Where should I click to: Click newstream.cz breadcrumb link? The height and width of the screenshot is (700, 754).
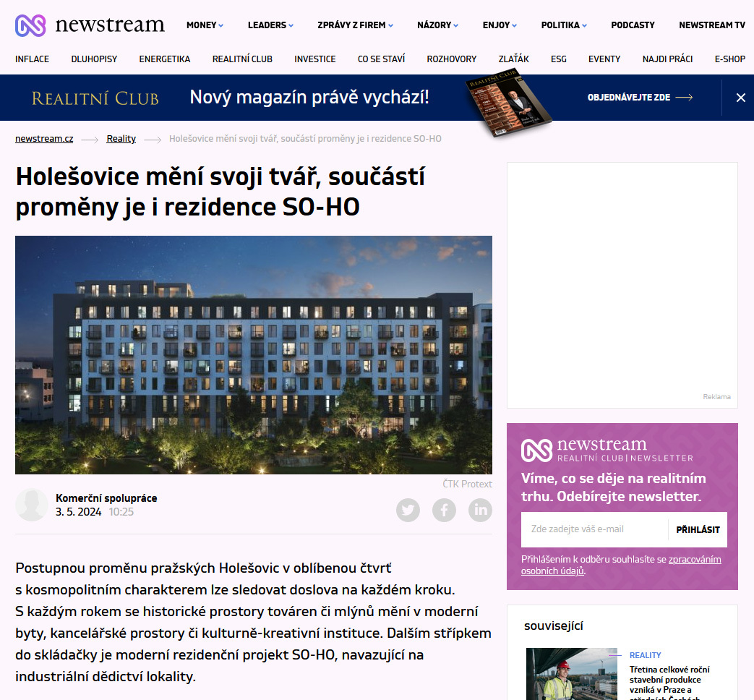click(44, 139)
